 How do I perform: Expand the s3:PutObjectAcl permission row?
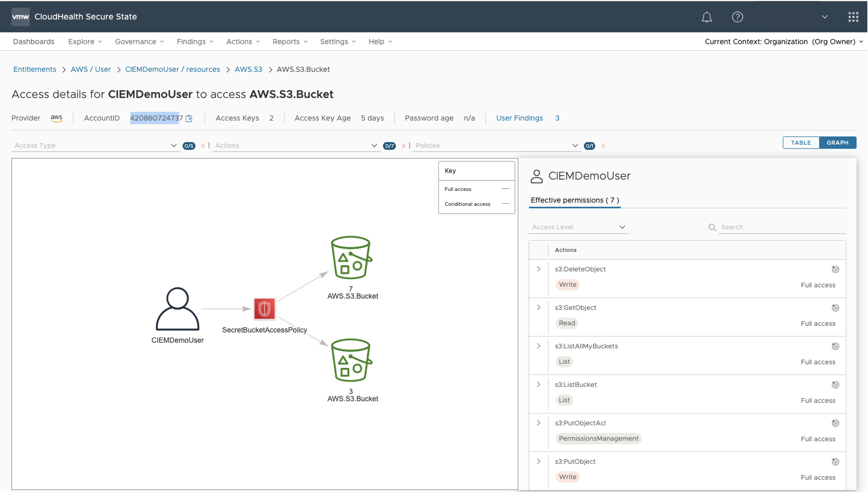point(539,423)
